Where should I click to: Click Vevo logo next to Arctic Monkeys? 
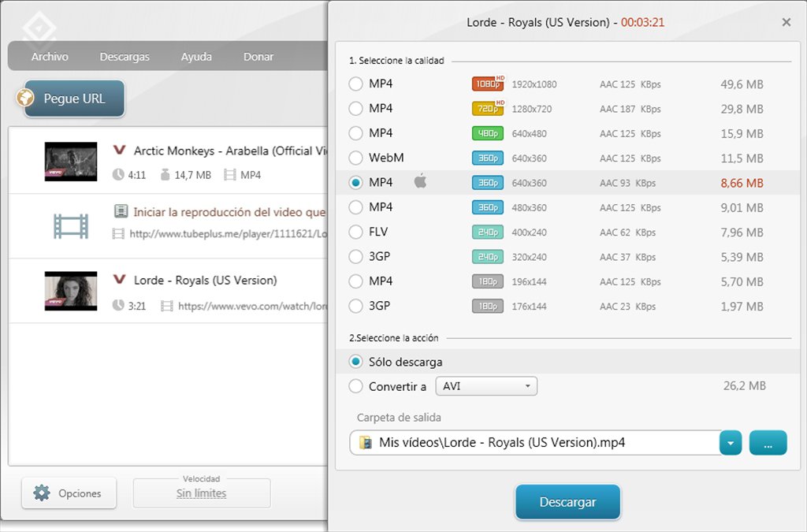point(120,151)
